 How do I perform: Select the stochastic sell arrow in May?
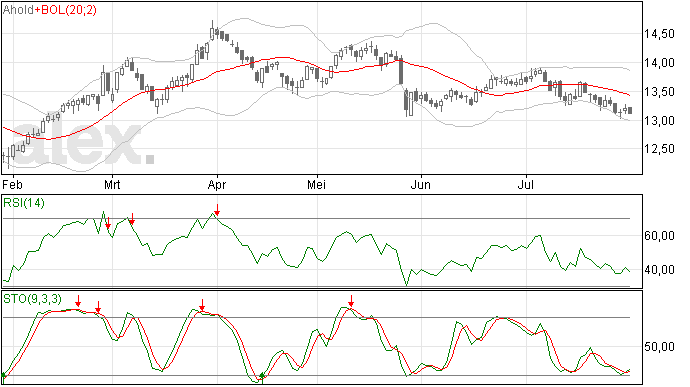click(x=351, y=301)
